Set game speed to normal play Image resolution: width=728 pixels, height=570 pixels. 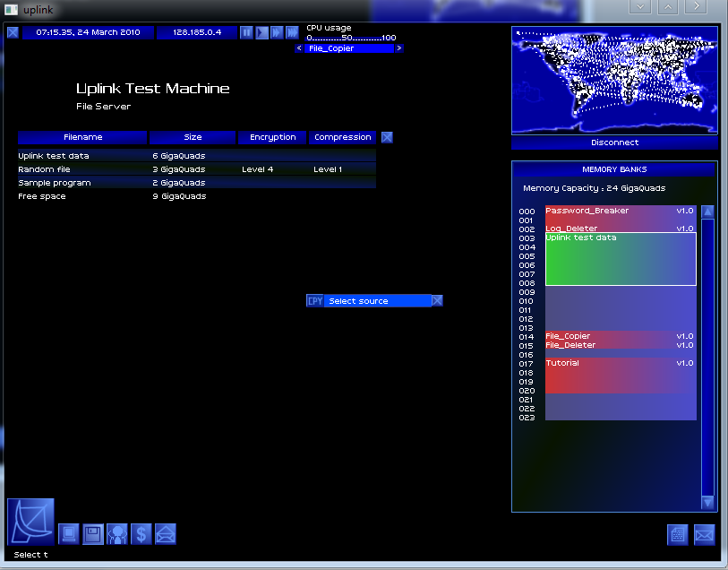click(261, 32)
